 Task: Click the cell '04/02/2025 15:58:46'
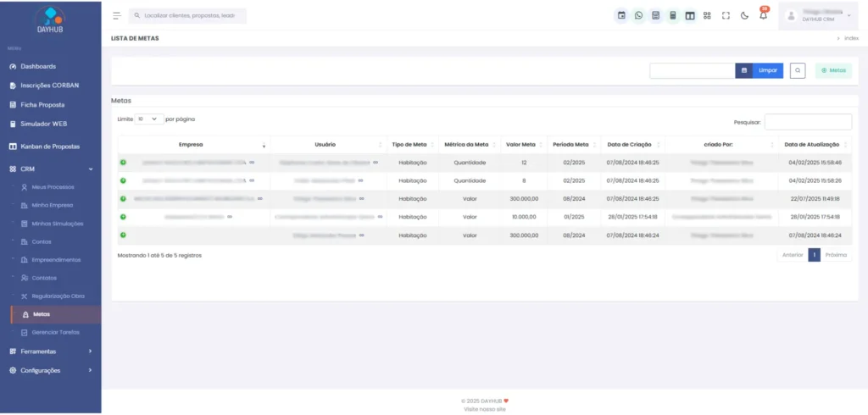click(x=815, y=163)
